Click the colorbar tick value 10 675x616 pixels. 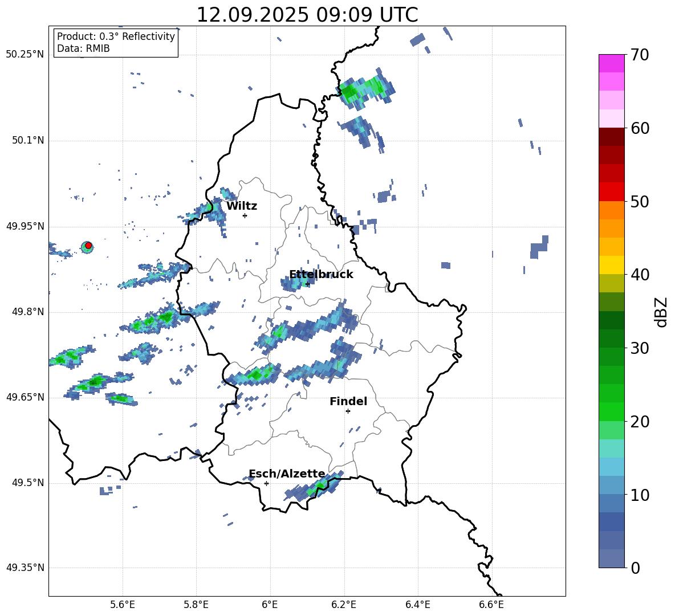pos(640,495)
